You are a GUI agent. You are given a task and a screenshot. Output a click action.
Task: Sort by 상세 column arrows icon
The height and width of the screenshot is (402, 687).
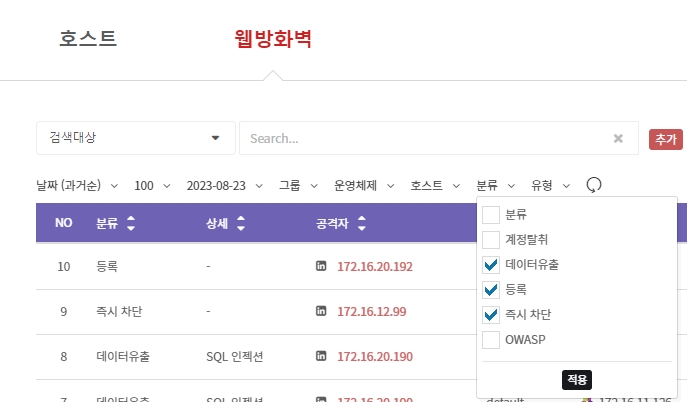coord(240,223)
